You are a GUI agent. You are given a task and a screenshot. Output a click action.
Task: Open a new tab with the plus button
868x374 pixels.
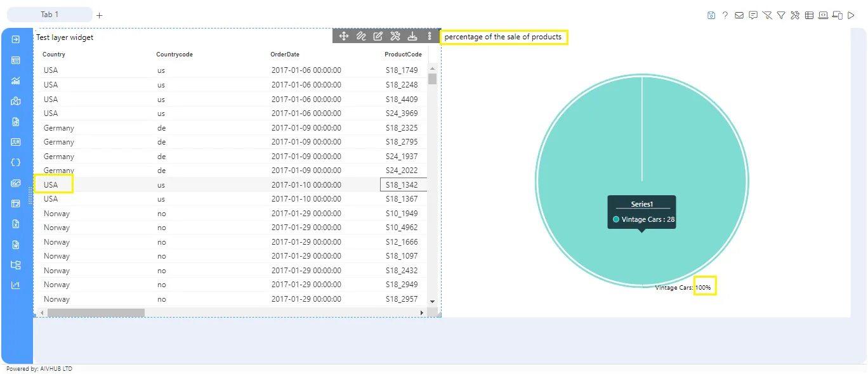pos(99,15)
